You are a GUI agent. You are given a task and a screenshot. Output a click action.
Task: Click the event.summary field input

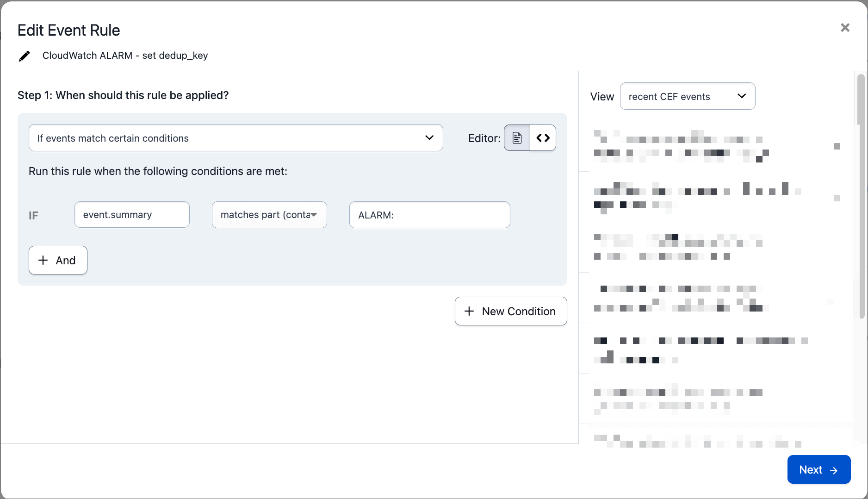(132, 215)
